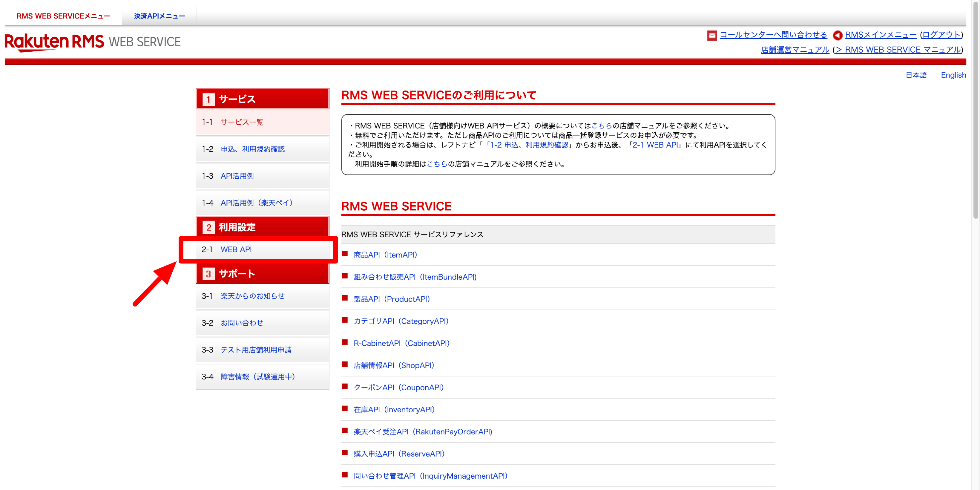Screen dimensions: 980x490
Task: Click the サポート section header
Action: [262, 273]
